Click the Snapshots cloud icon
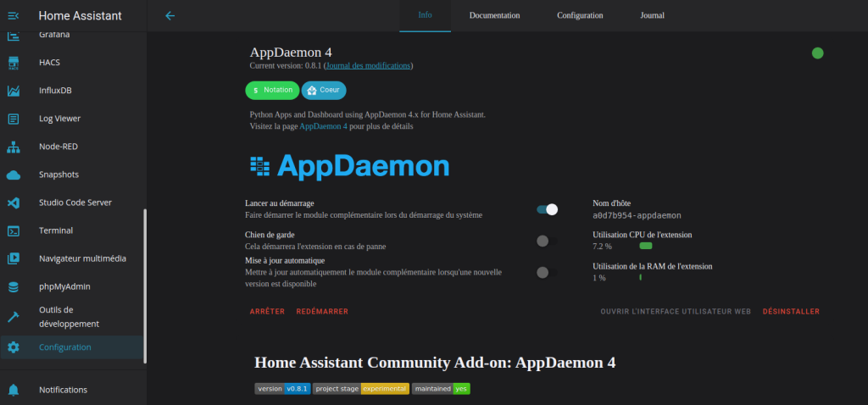Image resolution: width=868 pixels, height=405 pixels. (14, 175)
